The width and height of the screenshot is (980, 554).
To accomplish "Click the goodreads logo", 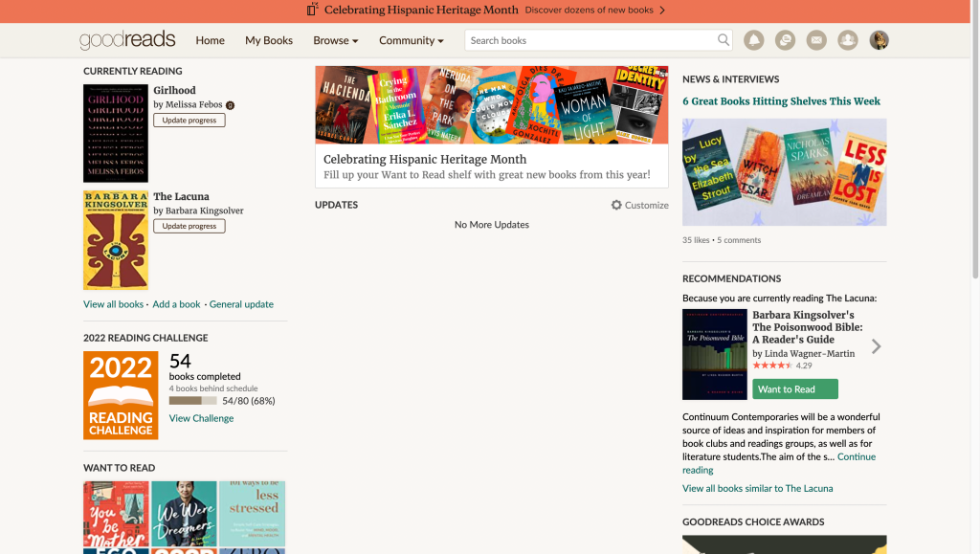I will 127,40.
